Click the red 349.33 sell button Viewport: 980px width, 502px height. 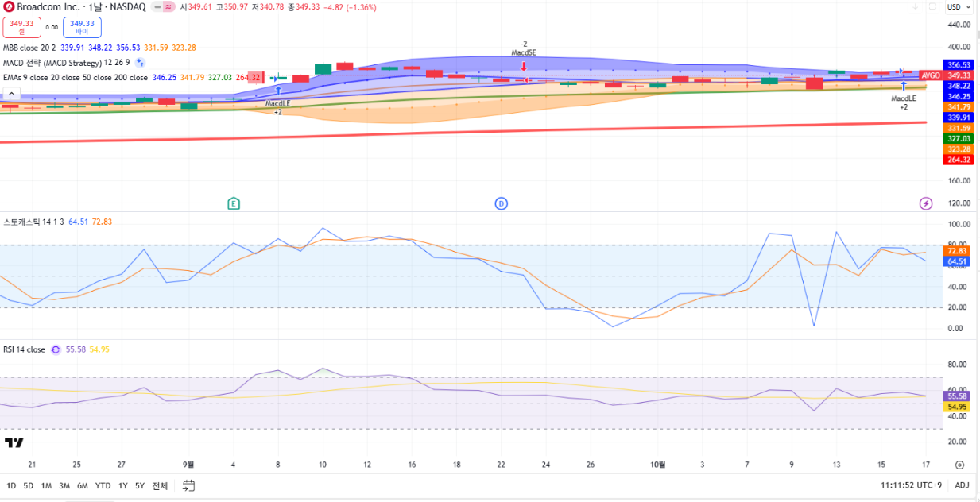(21, 27)
